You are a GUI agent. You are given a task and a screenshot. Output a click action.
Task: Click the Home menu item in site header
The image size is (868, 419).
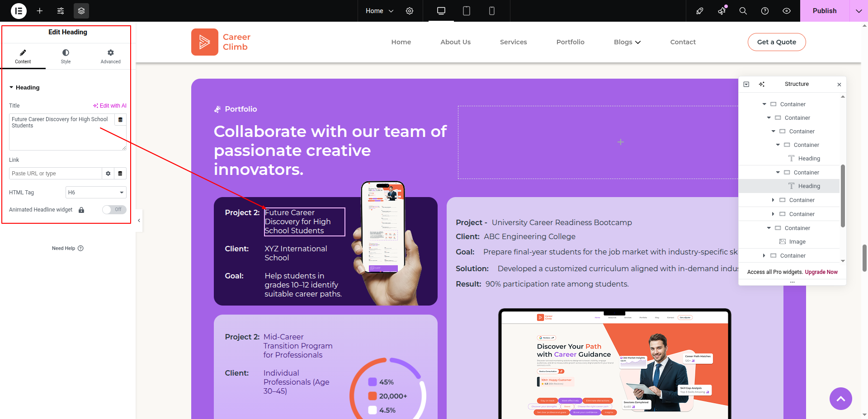coord(401,42)
